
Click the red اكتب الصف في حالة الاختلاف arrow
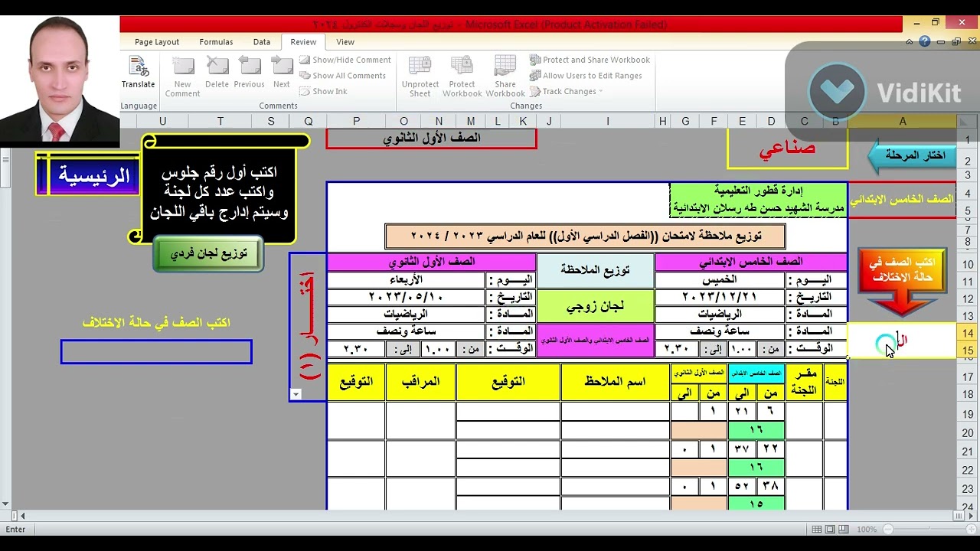(902, 282)
